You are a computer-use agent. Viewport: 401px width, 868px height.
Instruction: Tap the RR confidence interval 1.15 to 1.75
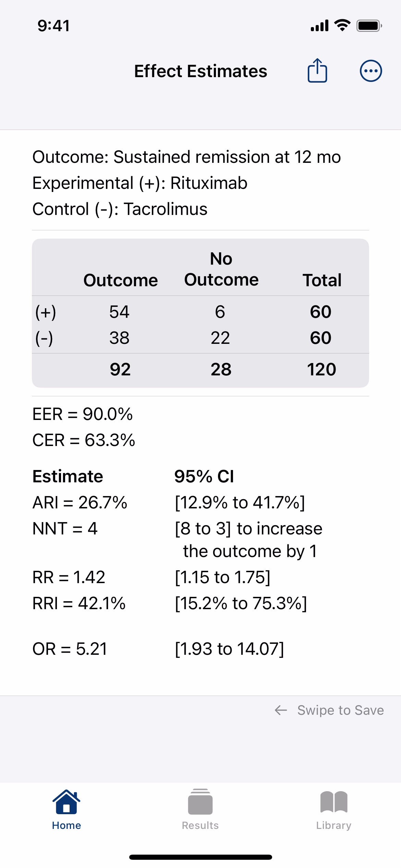coord(223,577)
